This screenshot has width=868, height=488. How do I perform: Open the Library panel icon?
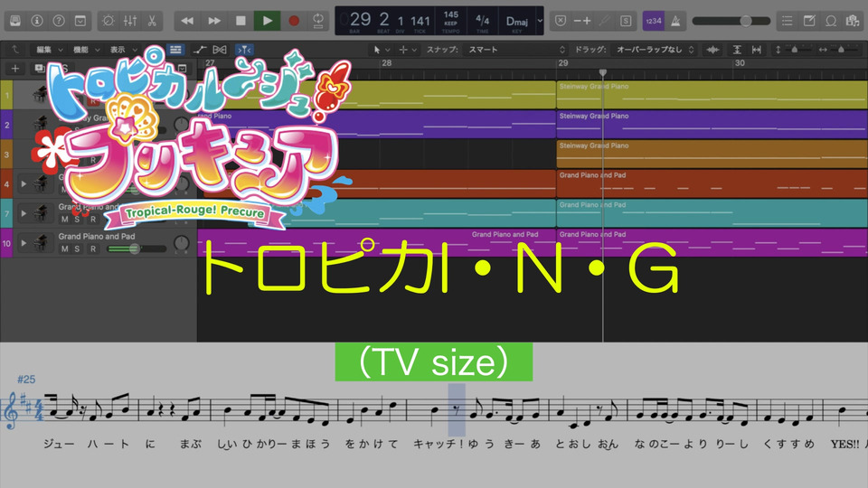point(15,21)
